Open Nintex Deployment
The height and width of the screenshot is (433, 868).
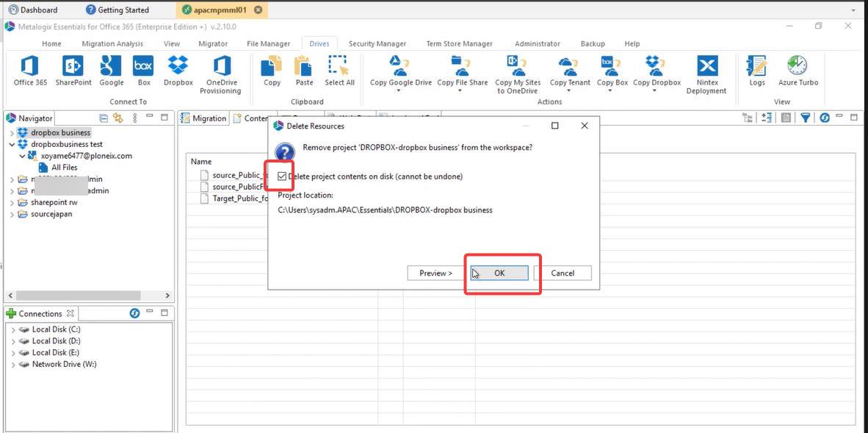click(706, 75)
